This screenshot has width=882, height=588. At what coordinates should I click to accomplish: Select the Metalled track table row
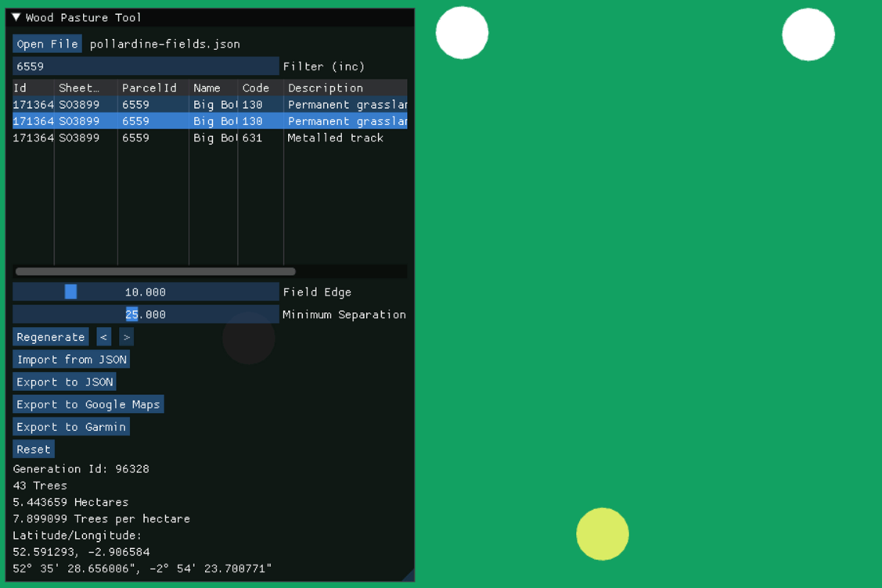[209, 138]
